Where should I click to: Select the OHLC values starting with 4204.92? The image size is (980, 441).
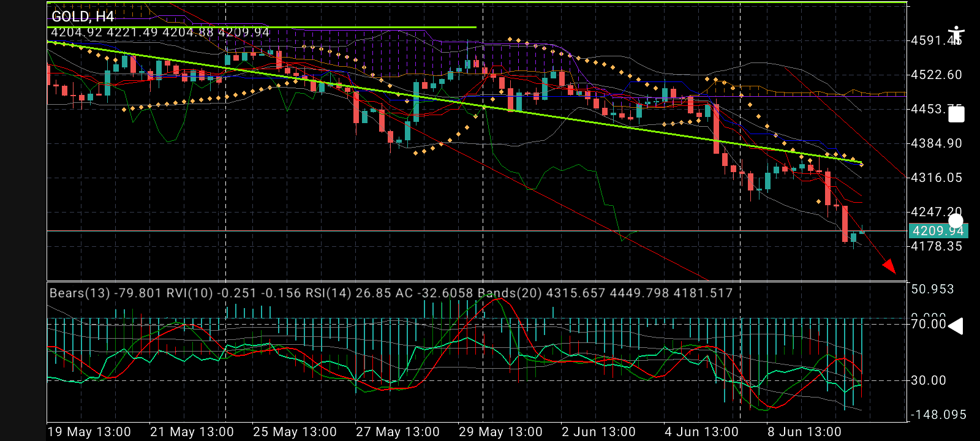pyautogui.click(x=160, y=32)
